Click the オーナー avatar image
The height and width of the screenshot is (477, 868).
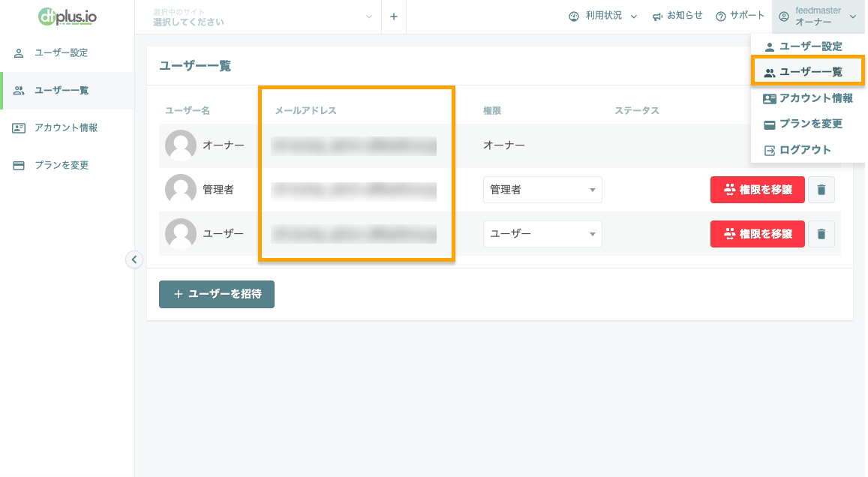click(181, 145)
